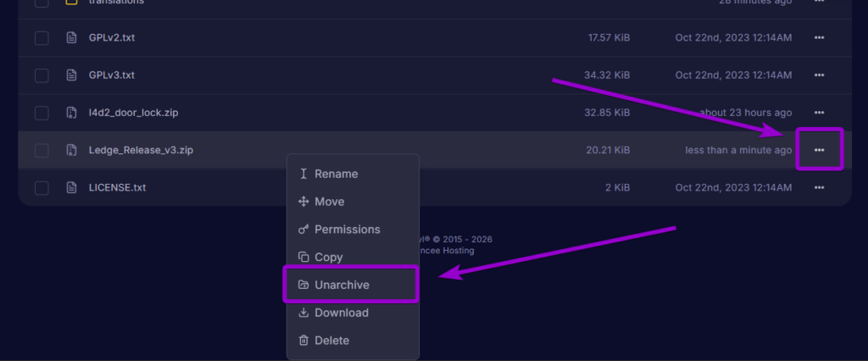Open options menu for GPLv2.txt

tap(820, 37)
